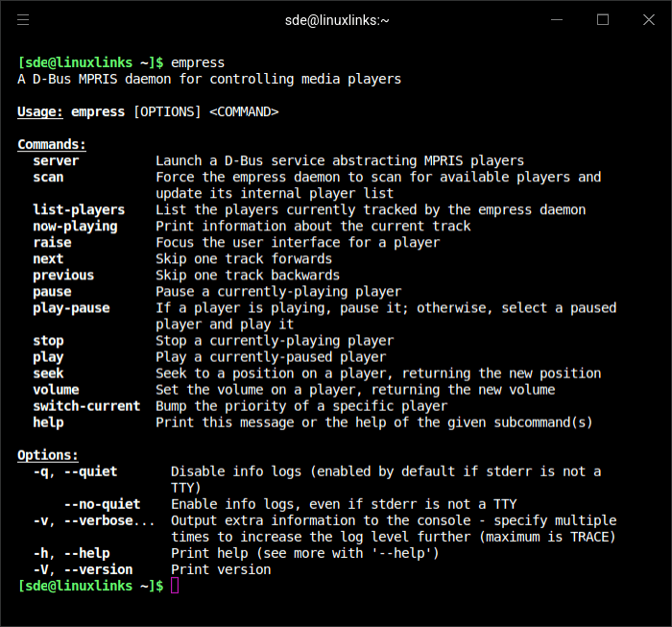Click 'Skip one track forwards' description

pyautogui.click(x=244, y=259)
